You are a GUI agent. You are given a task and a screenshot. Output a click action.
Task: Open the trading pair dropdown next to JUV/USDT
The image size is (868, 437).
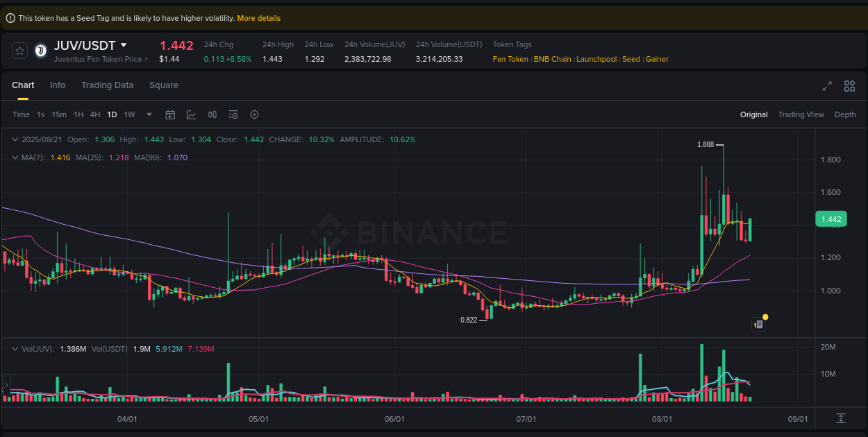124,44
